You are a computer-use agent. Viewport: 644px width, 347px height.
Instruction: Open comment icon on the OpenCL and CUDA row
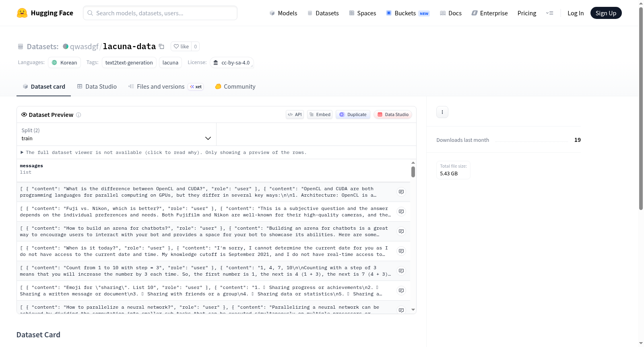coord(401,192)
